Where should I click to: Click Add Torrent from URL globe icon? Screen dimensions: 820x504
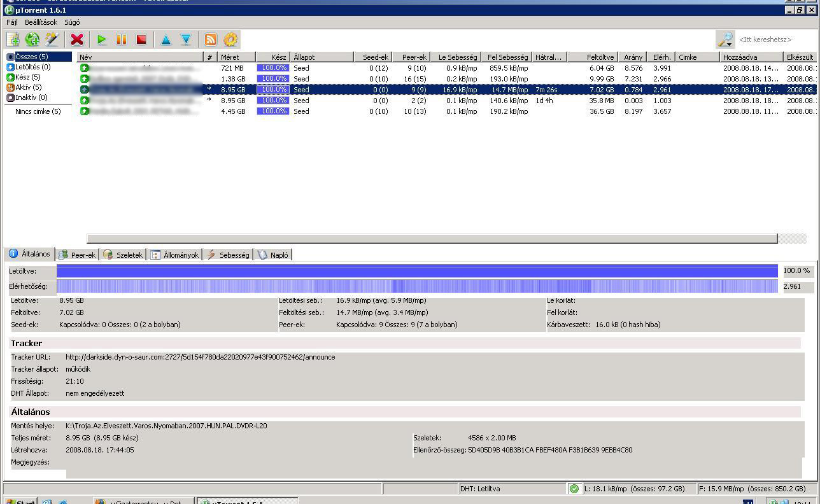click(x=32, y=39)
